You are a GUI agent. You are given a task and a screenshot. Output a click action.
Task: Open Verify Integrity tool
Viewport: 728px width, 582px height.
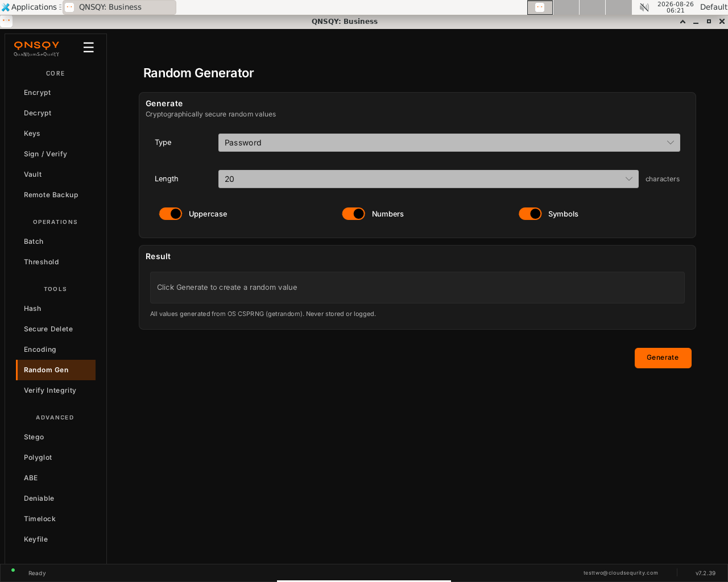(56, 390)
